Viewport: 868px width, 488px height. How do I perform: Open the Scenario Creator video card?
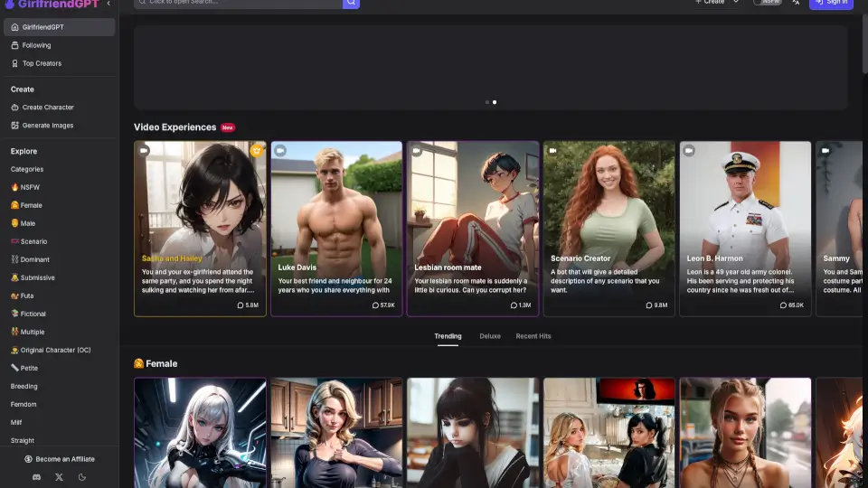[609, 229]
